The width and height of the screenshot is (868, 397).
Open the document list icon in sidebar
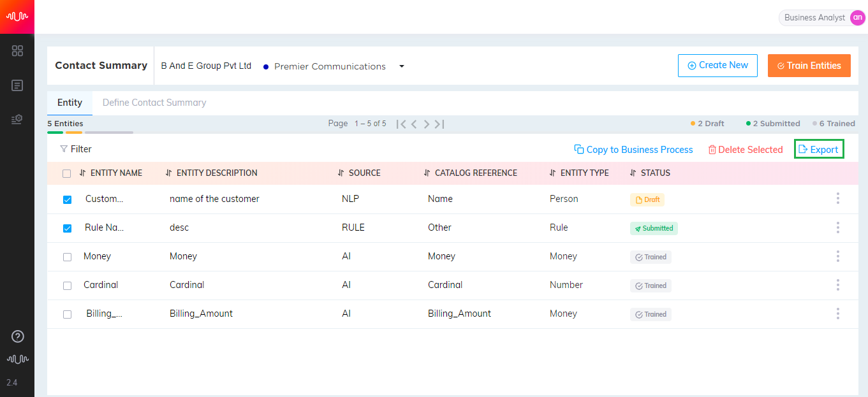[x=18, y=85]
